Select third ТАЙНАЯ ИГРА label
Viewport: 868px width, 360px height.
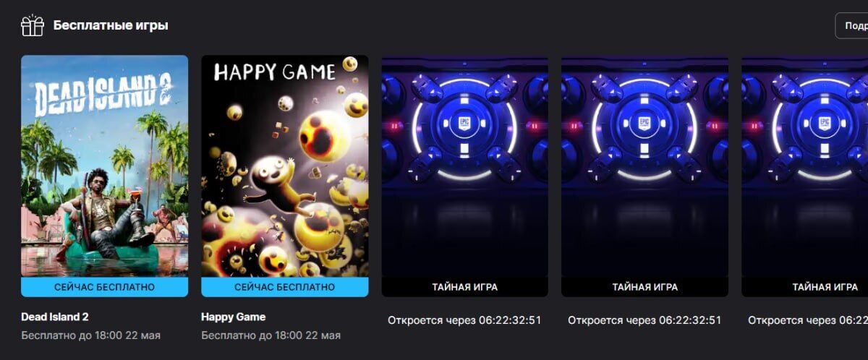(x=825, y=287)
